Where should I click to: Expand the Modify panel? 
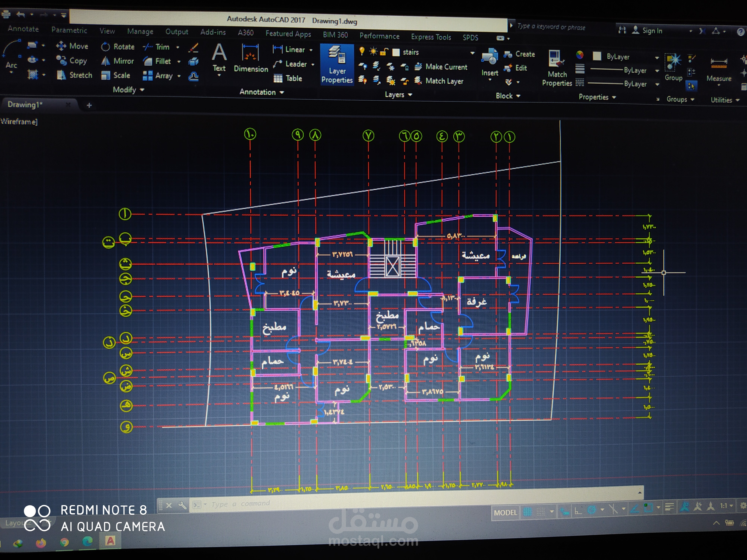pyautogui.click(x=129, y=90)
